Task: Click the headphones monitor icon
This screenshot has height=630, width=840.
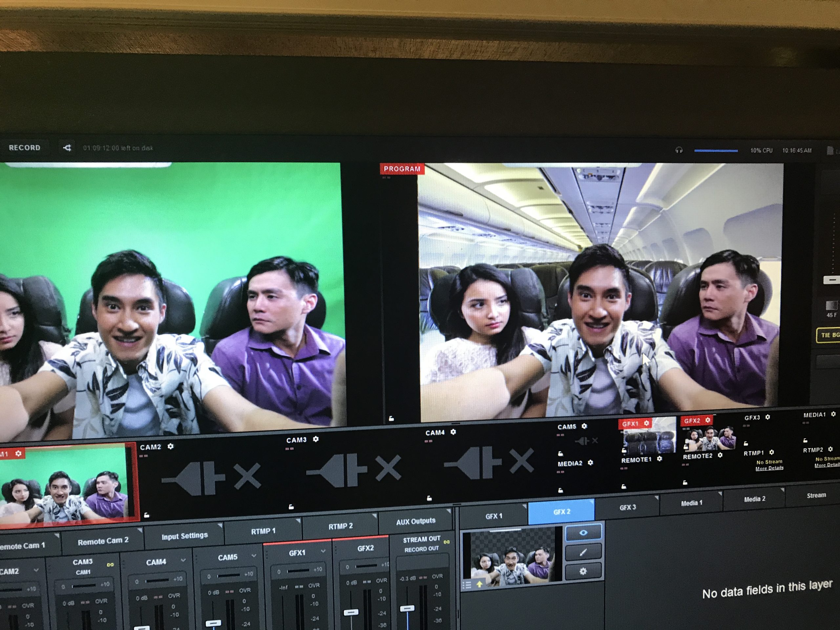Action: (x=679, y=150)
